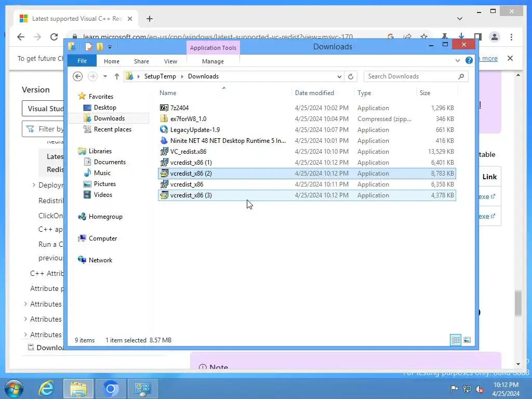Click the Application Tools contextual tab
Viewport: 532px width, 399px height.
tap(213, 48)
